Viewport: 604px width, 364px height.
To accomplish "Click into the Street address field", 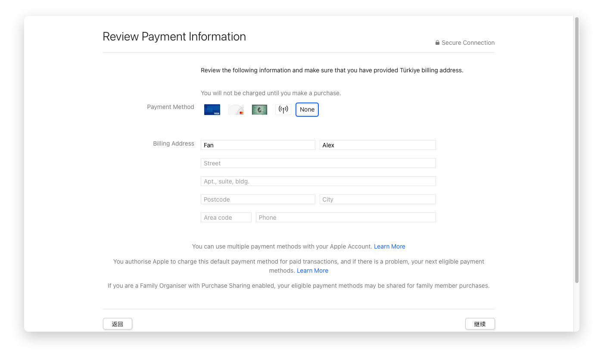I will click(318, 163).
